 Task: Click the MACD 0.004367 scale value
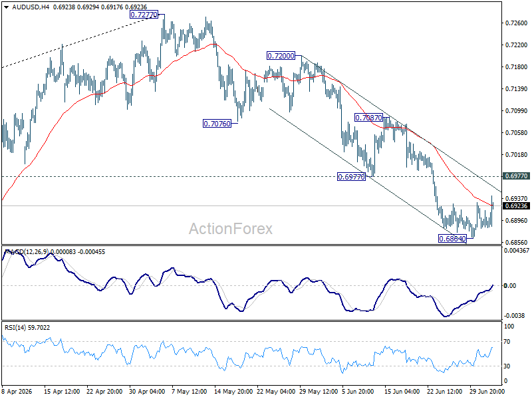tap(517, 251)
